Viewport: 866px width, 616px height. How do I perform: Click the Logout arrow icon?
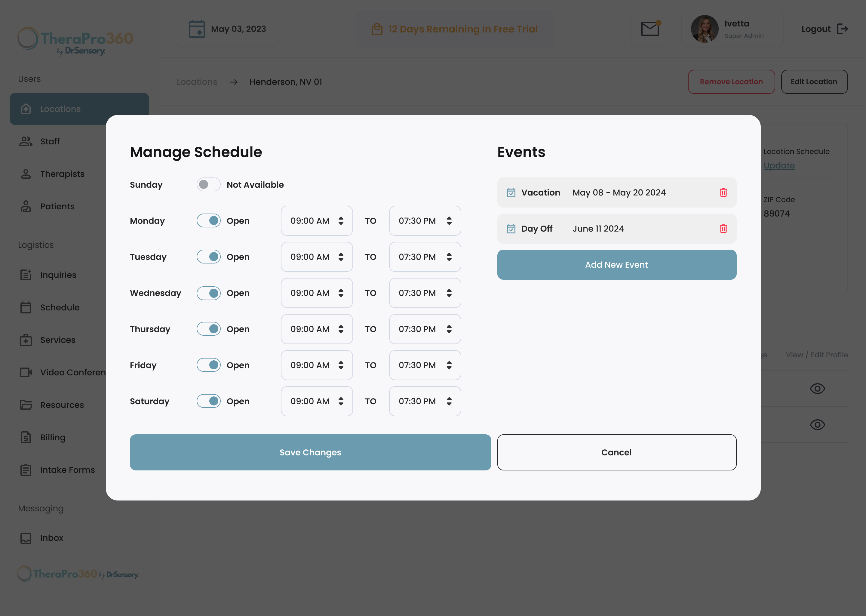coord(842,29)
